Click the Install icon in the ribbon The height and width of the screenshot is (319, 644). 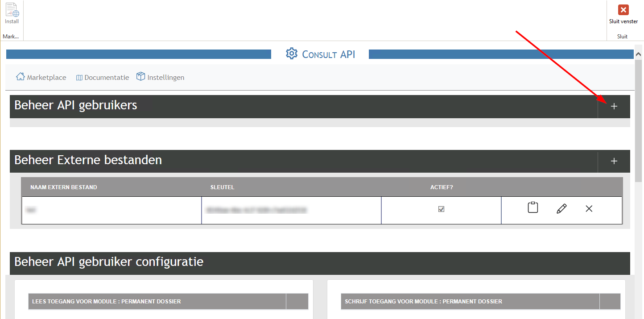(x=12, y=13)
